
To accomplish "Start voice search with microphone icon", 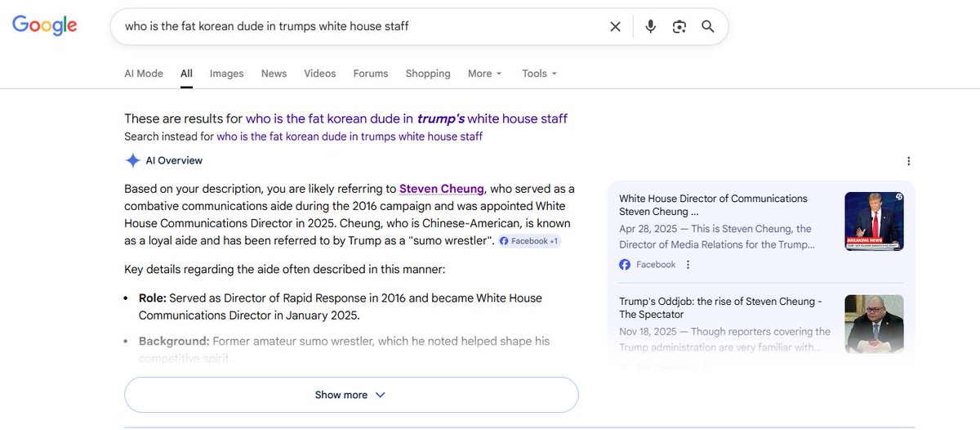I will (x=650, y=26).
